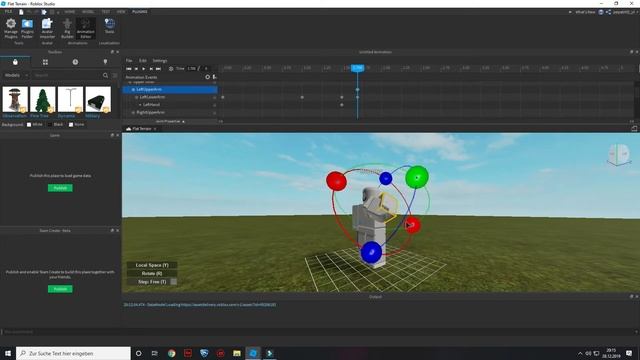Collapse the LeftLowerArm track
Screen dimensions: 640x360
tap(137, 97)
